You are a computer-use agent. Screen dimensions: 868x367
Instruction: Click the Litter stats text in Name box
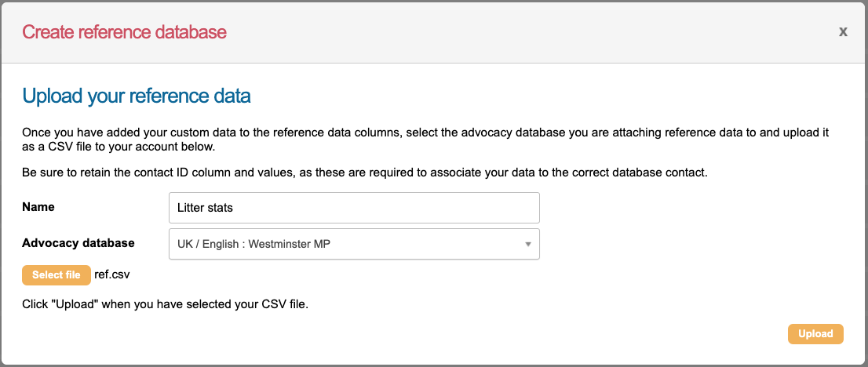tap(206, 208)
